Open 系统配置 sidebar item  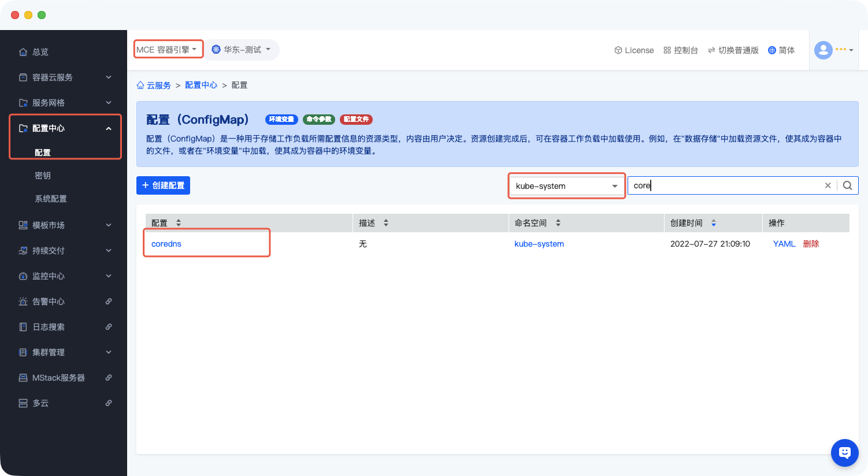coord(51,199)
